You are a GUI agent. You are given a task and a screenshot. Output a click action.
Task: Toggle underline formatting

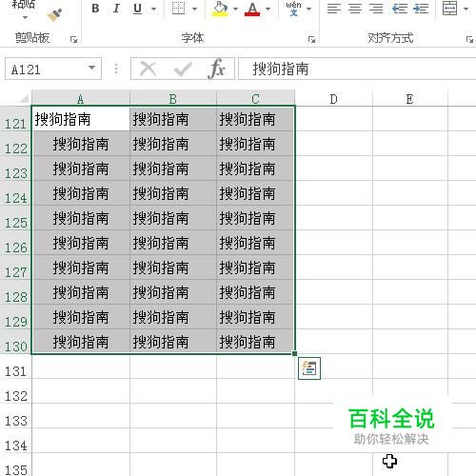pos(137,9)
